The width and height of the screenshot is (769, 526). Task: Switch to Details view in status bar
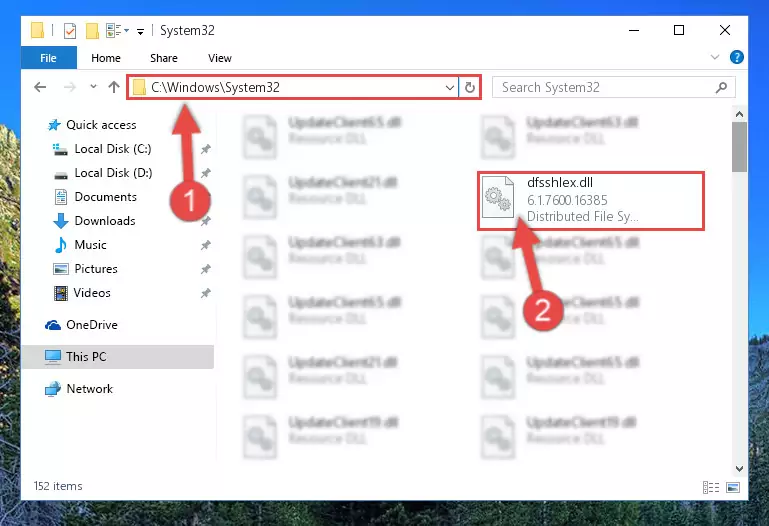click(x=711, y=487)
